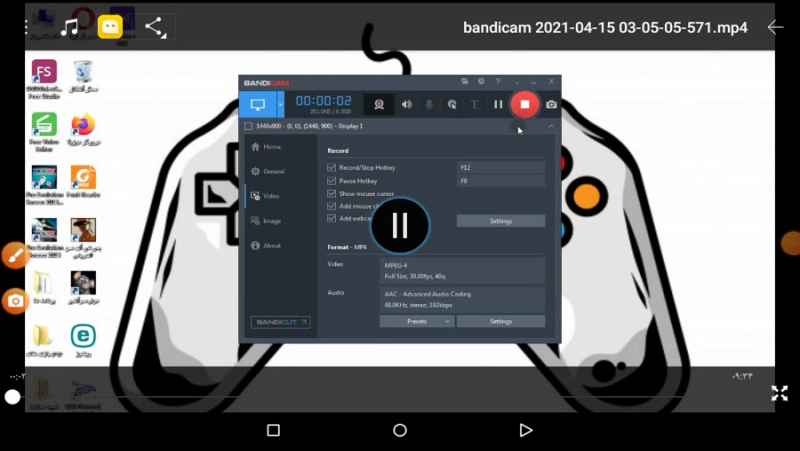The width and height of the screenshot is (800, 451).
Task: Click Bandicam toolbar pause recording button
Action: 498,105
